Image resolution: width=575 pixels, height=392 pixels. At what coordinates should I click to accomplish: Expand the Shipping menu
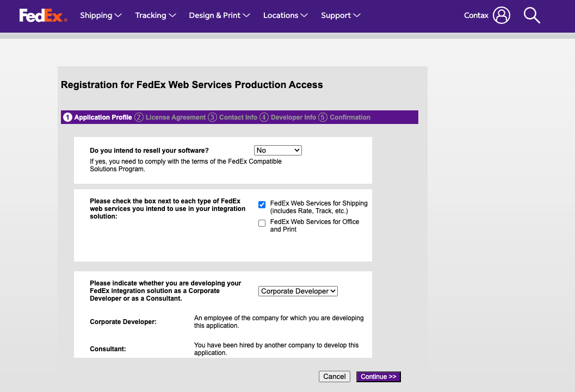pyautogui.click(x=101, y=15)
